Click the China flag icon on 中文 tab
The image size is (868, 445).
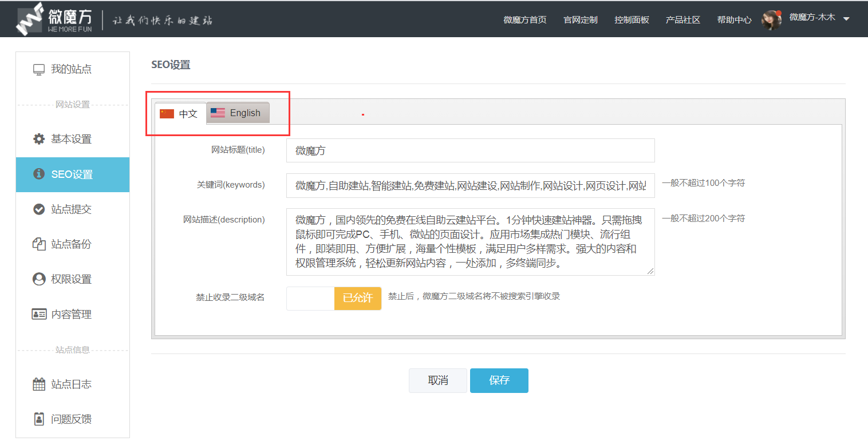click(167, 114)
